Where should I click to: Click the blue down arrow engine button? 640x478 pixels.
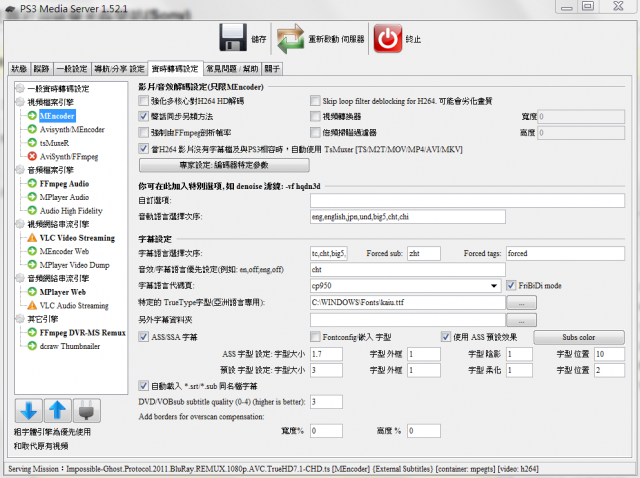[29, 411]
